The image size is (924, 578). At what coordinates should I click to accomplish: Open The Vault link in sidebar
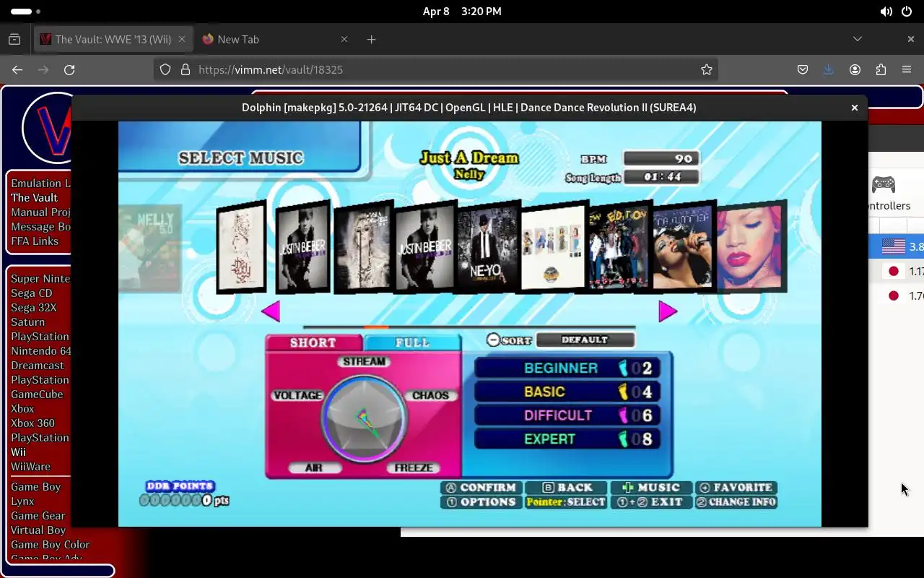[x=34, y=197]
